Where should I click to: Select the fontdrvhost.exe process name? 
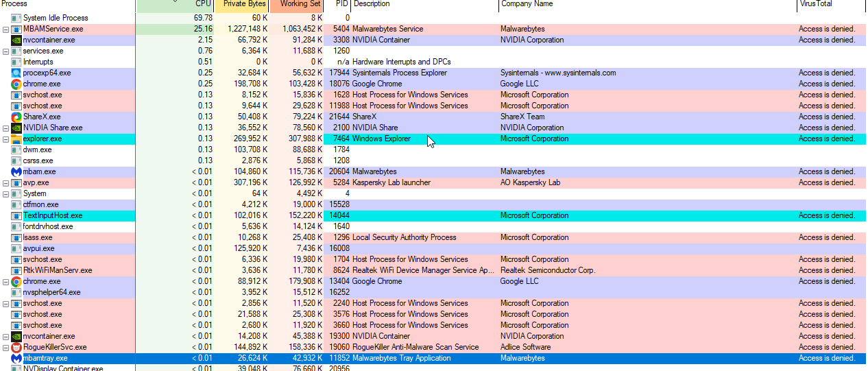[x=48, y=226]
